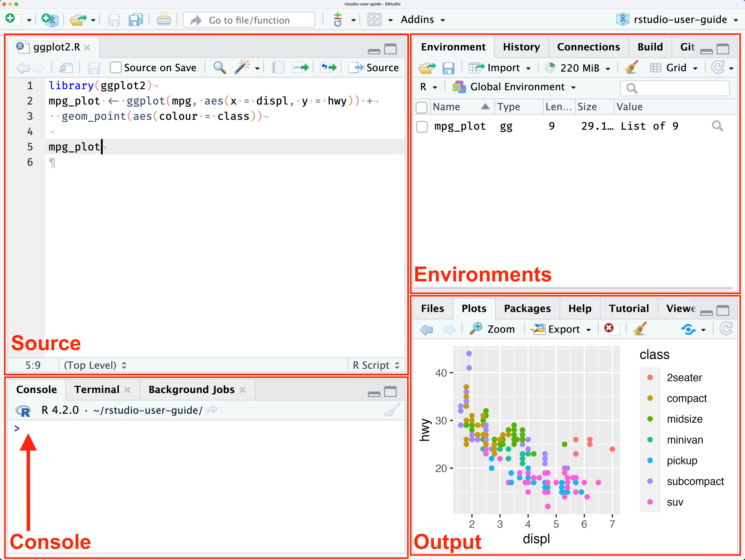Switch to the Terminal tab

tap(97, 389)
